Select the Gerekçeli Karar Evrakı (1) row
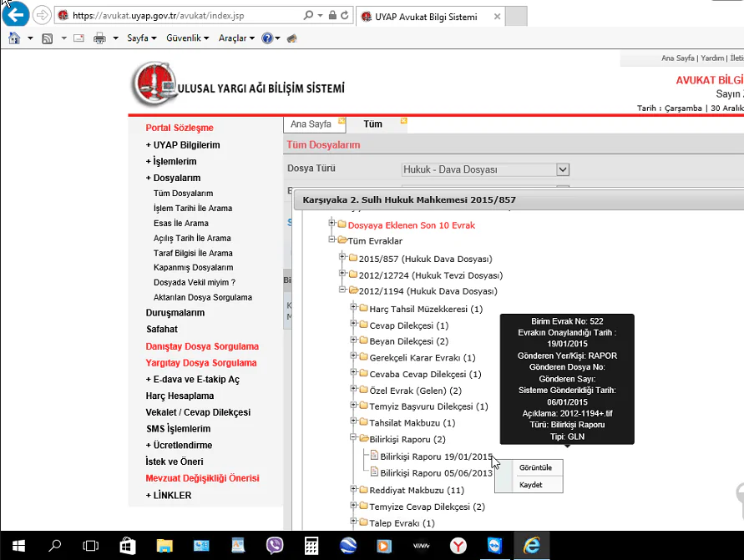744x560 pixels. [x=423, y=358]
